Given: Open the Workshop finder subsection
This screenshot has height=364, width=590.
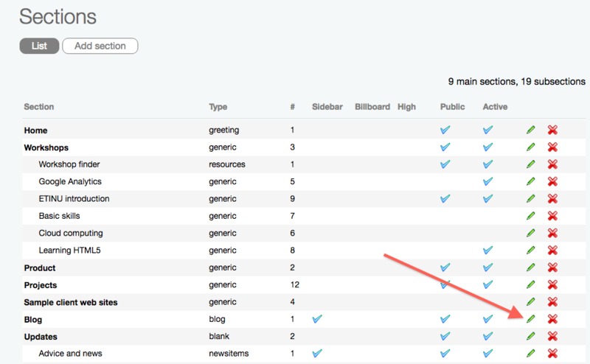Looking at the screenshot, I should click(69, 164).
